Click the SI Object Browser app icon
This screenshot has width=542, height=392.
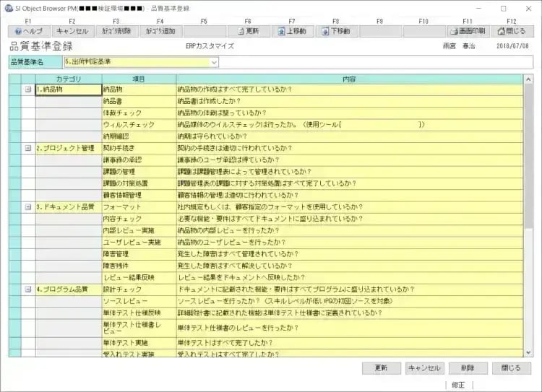[8, 8]
